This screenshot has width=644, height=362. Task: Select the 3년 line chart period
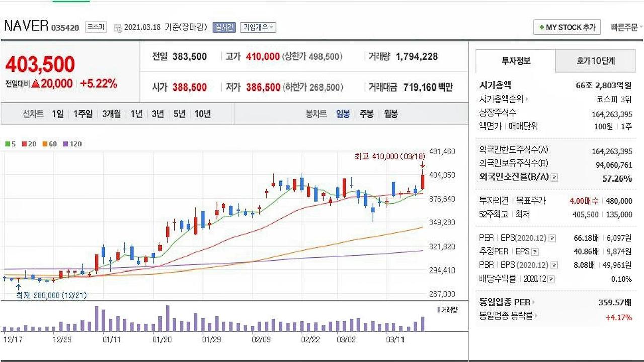pyautogui.click(x=158, y=114)
